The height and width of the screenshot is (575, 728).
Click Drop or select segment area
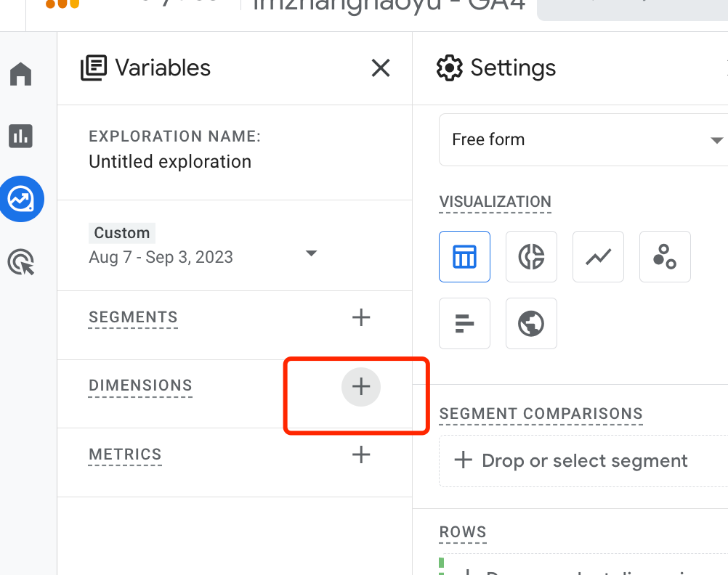pyautogui.click(x=584, y=461)
